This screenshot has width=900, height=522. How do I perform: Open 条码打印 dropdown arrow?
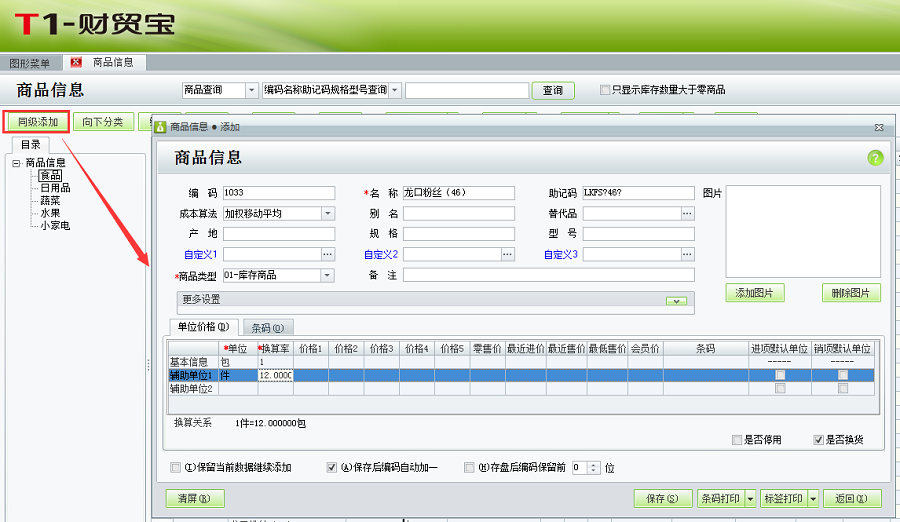pos(750,499)
